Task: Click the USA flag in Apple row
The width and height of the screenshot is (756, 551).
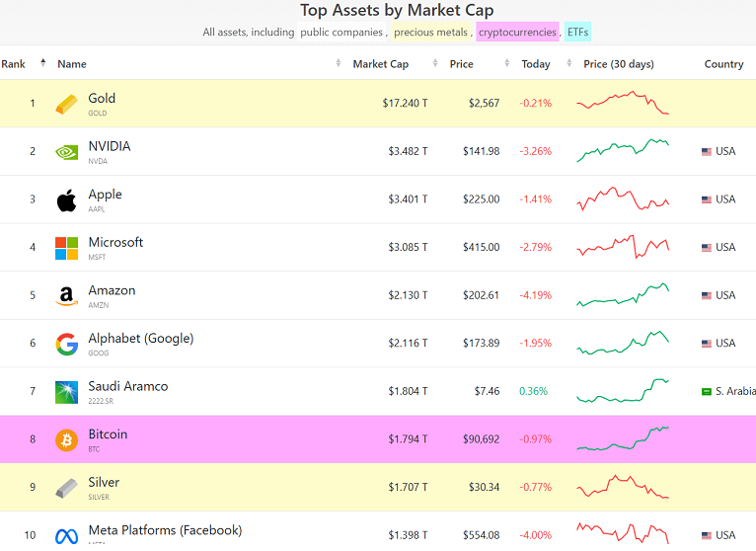Action: [x=707, y=199]
